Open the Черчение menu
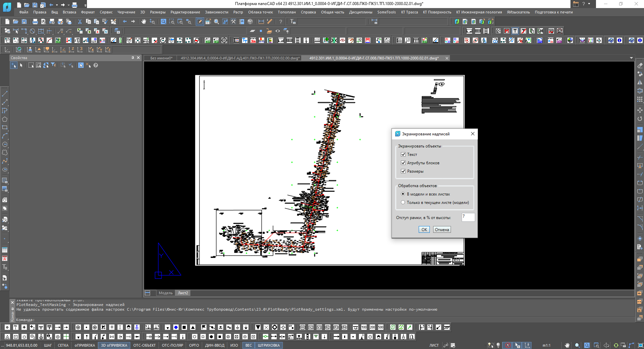The image size is (644, 349). [126, 12]
